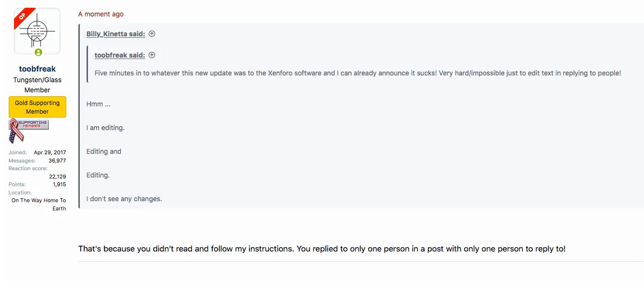This screenshot has height=281, width=644.
Task: Click the Gold Supporting Member badge
Action: 37,107
